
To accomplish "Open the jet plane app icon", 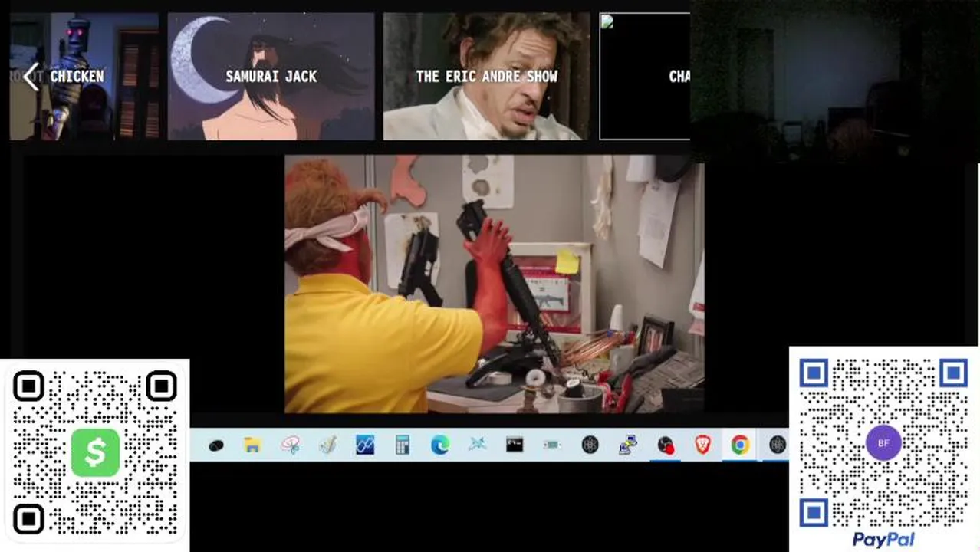I will pos(477,445).
